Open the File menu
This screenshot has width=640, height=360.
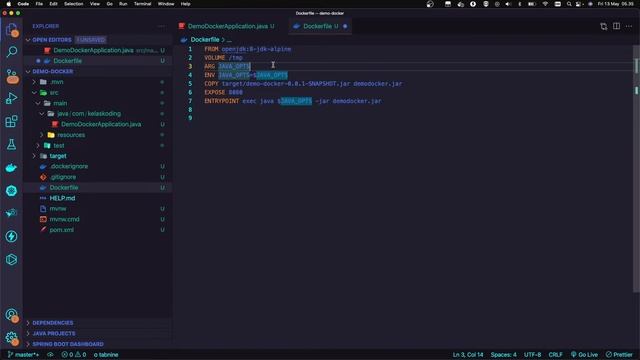(x=39, y=4)
